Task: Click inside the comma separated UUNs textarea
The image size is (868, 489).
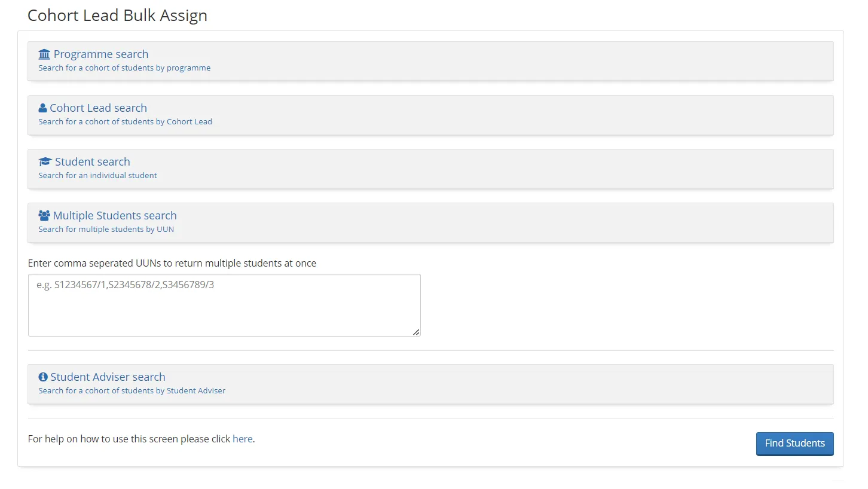Action: click(224, 305)
